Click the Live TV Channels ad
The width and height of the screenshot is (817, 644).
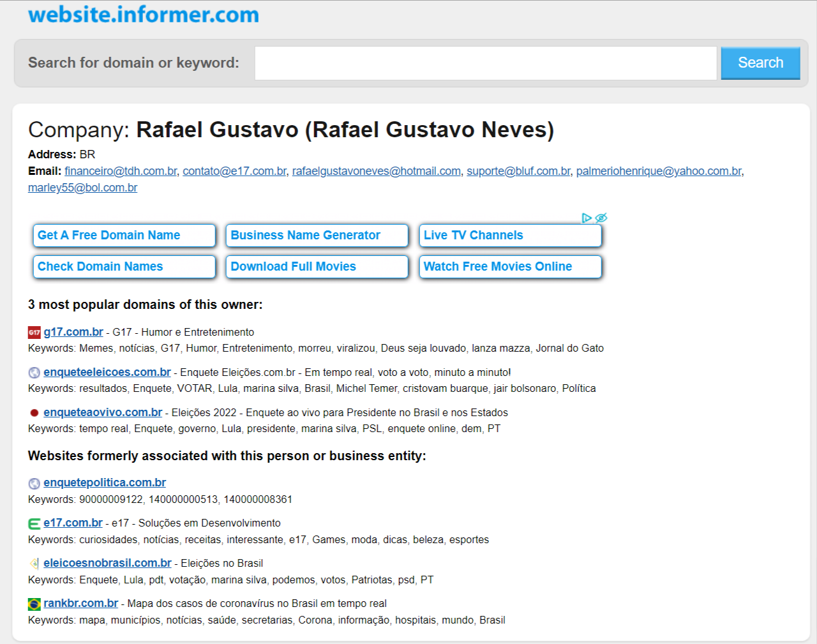tap(511, 236)
